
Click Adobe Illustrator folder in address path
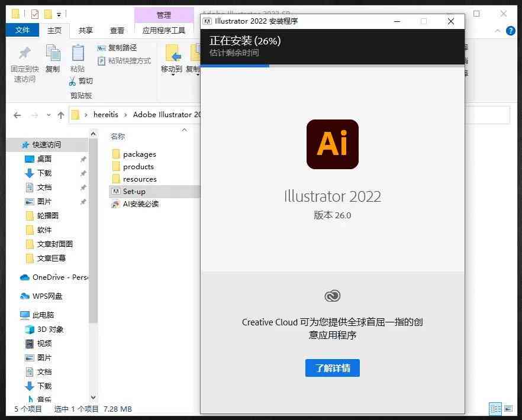167,115
